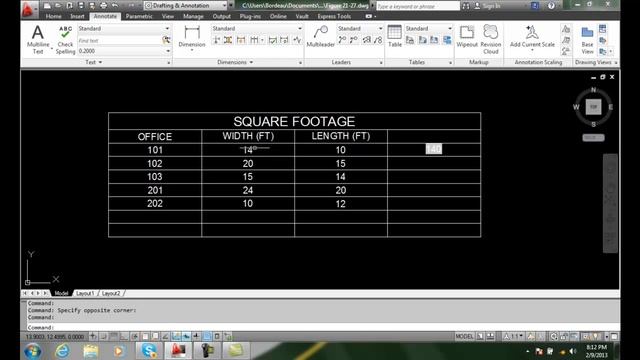Click the volume speaker tray icon

pos(573,351)
